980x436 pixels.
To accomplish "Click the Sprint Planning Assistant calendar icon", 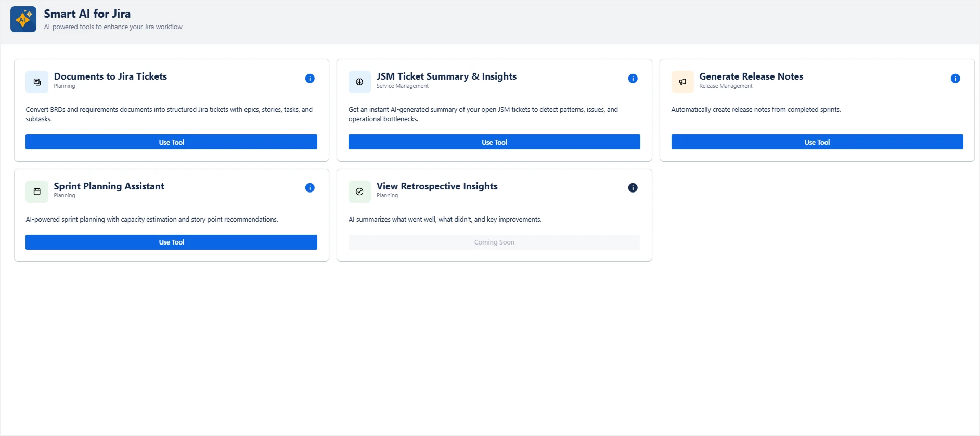I will pos(37,191).
